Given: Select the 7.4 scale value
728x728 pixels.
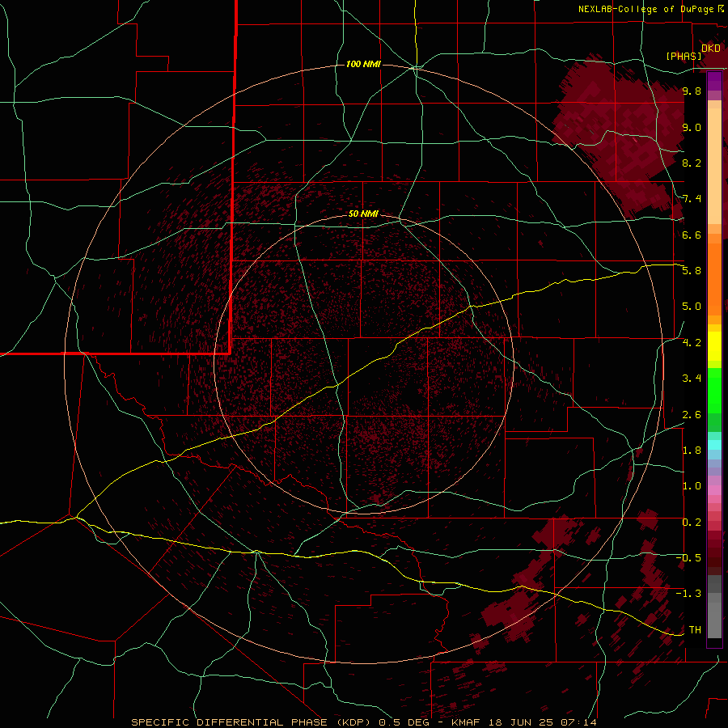Looking at the screenshot, I should tap(692, 199).
